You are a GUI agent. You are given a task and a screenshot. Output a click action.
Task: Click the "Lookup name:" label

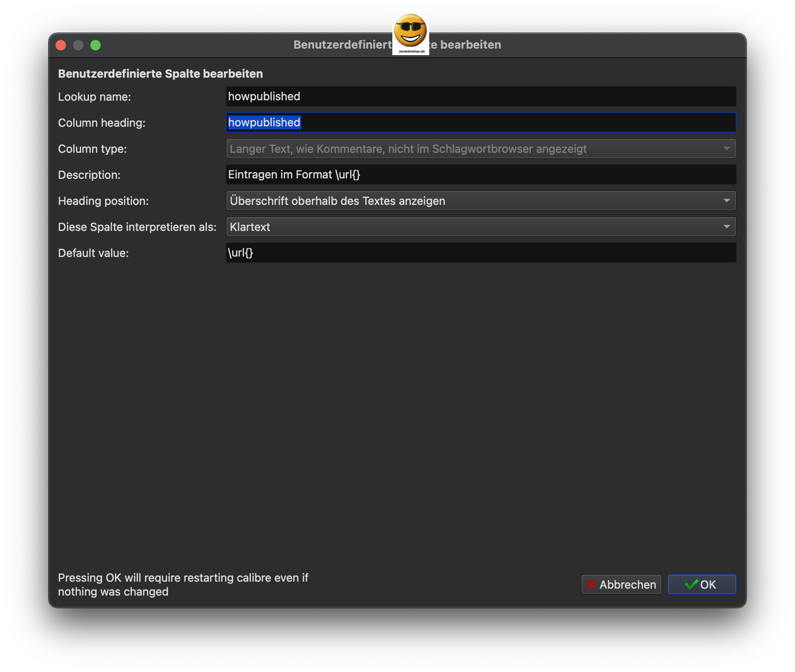coord(95,97)
